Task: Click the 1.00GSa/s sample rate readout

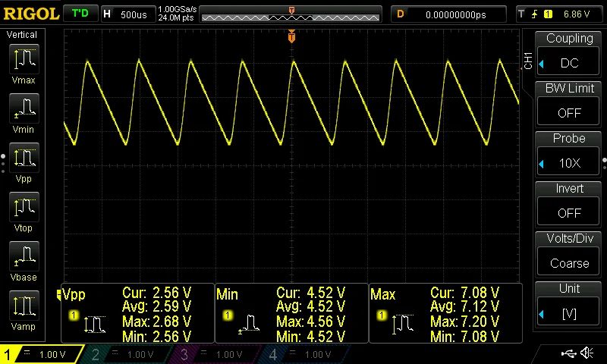Action: (x=178, y=9)
